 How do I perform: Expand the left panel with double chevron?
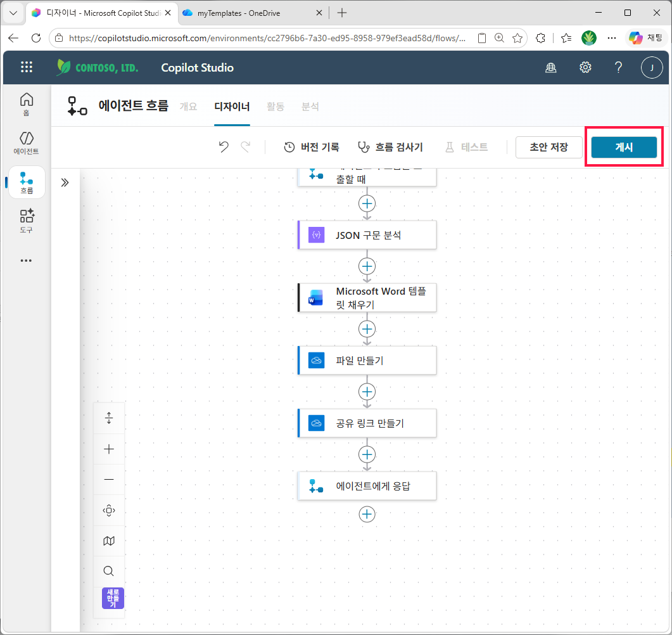coord(65,183)
